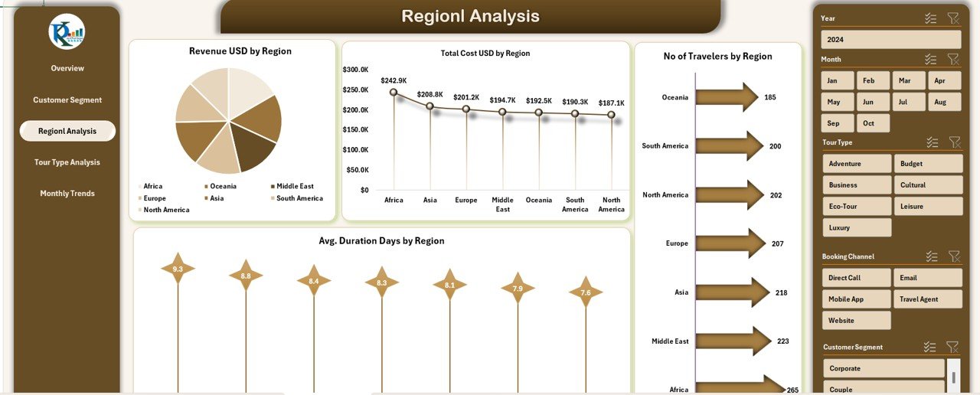Click the North America travelers arrow
Screen dimensions: 980x395
pos(730,194)
